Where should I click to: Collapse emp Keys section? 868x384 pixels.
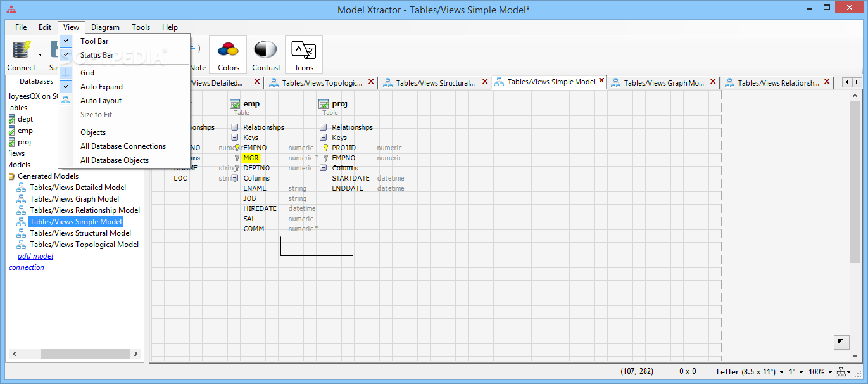click(x=234, y=138)
